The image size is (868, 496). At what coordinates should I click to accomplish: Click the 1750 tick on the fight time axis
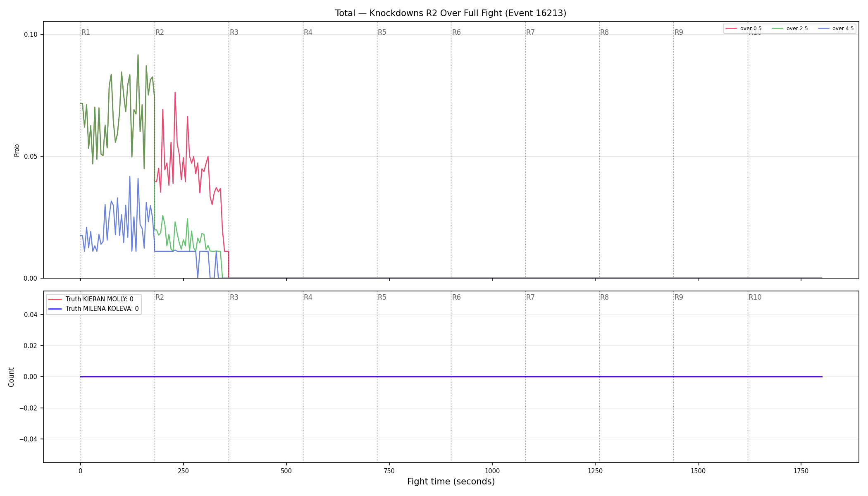[801, 471]
